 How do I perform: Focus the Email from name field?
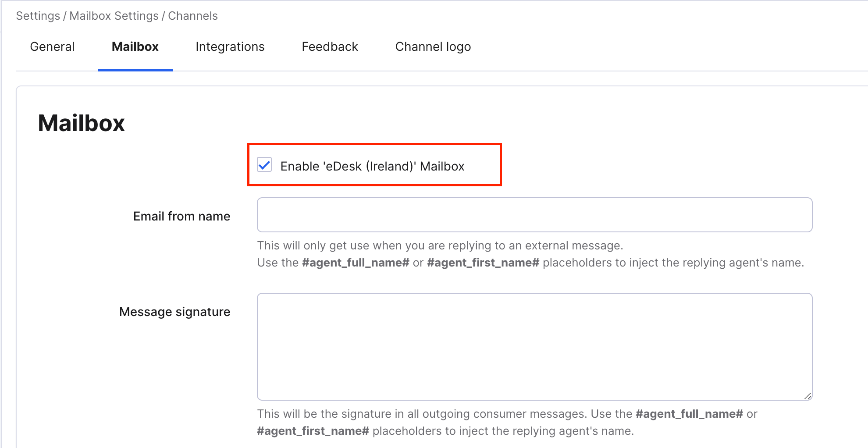(534, 215)
